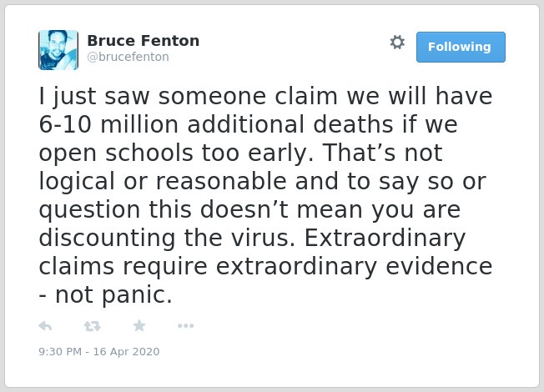Open the 9:30 PM timestamp permalink
This screenshot has width=544, height=392.
tap(60, 351)
